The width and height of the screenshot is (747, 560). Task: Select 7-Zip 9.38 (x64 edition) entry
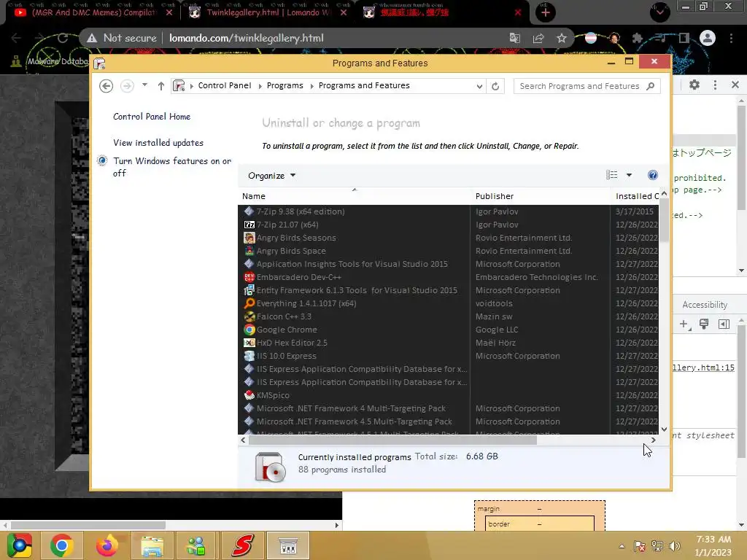point(448,211)
